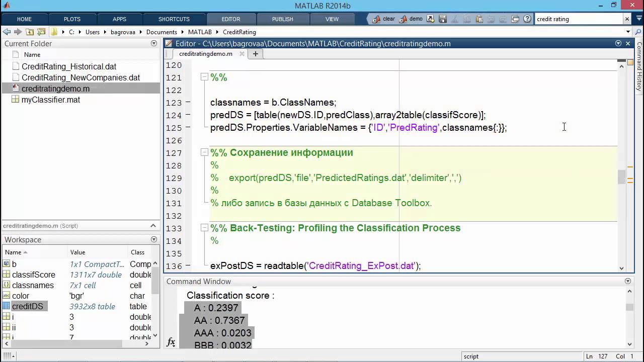
Task: Open the VIEW ribbon tab
Action: [332, 19]
